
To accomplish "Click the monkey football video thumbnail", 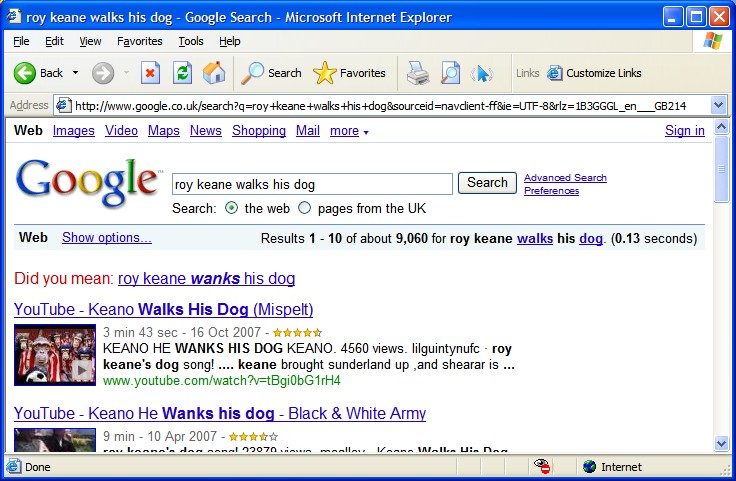I will tap(55, 355).
